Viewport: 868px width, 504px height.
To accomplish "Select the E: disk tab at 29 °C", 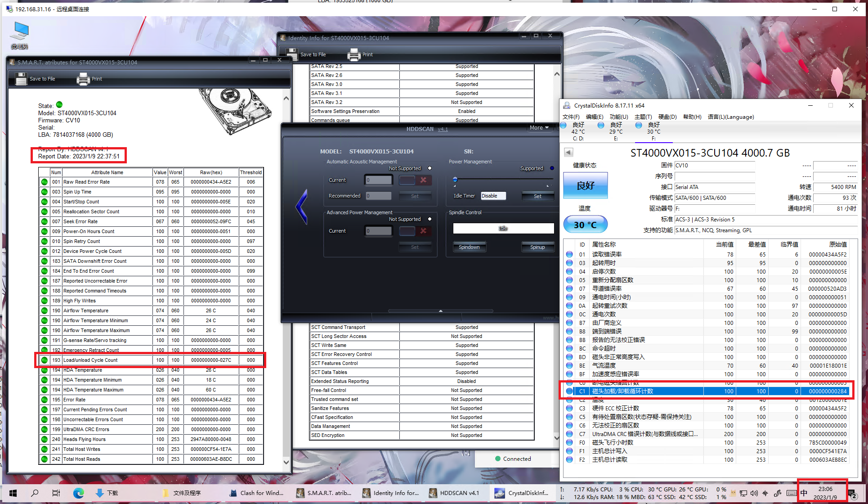I will (x=616, y=131).
